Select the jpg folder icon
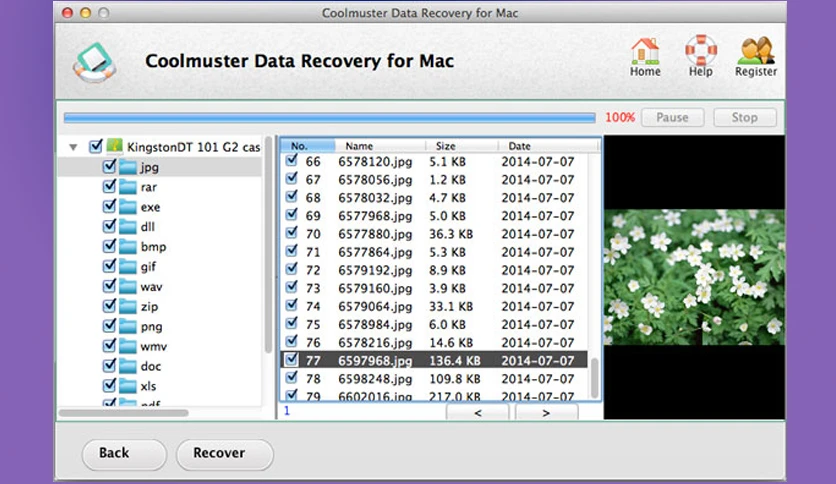This screenshot has width=836, height=484. [127, 167]
